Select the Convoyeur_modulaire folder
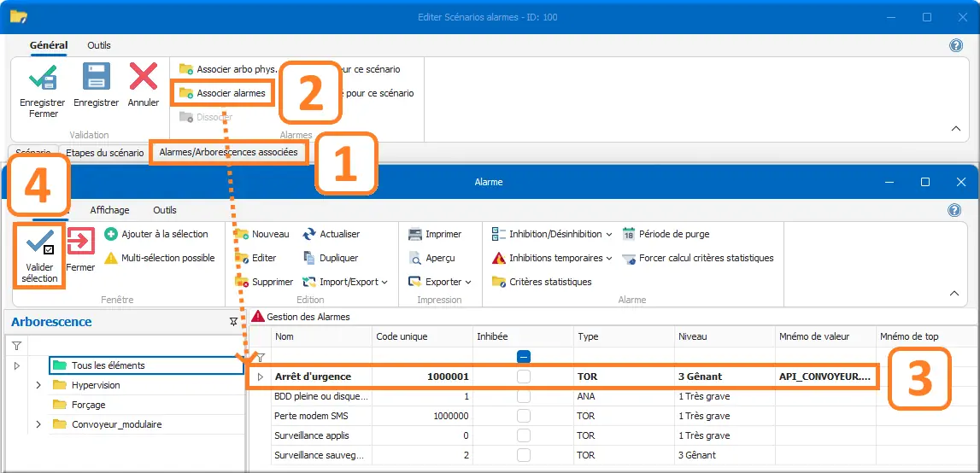The height and width of the screenshot is (473, 980). click(116, 424)
